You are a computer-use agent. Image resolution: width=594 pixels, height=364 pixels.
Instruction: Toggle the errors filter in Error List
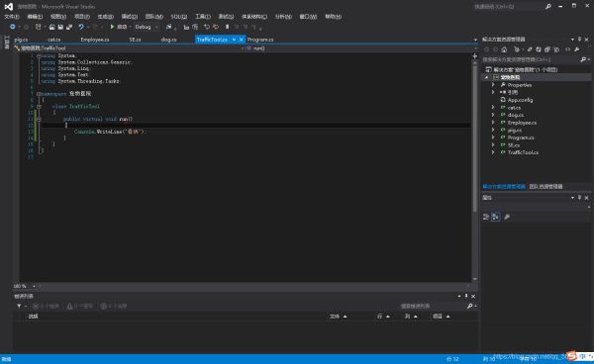point(46,306)
